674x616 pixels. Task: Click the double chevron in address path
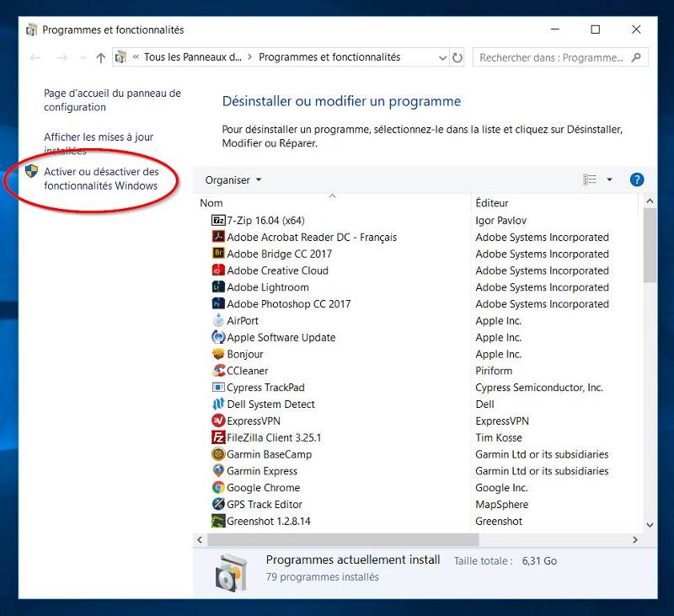point(136,56)
